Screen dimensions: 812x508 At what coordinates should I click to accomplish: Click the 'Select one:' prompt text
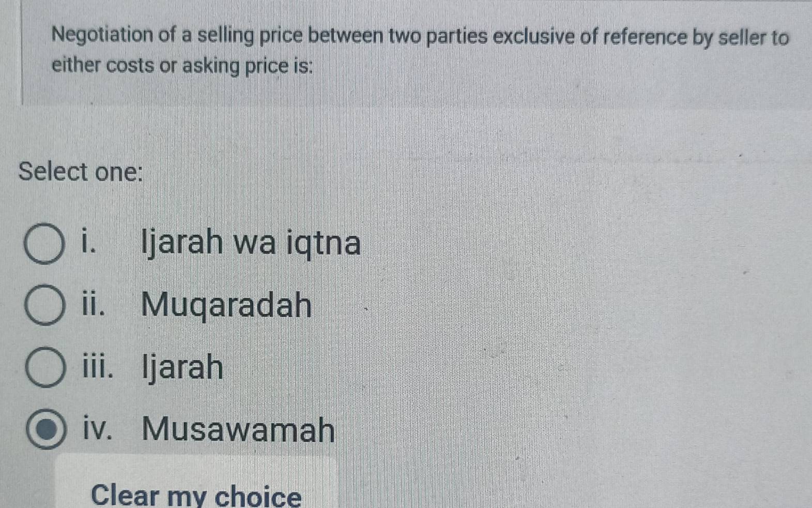(x=81, y=171)
